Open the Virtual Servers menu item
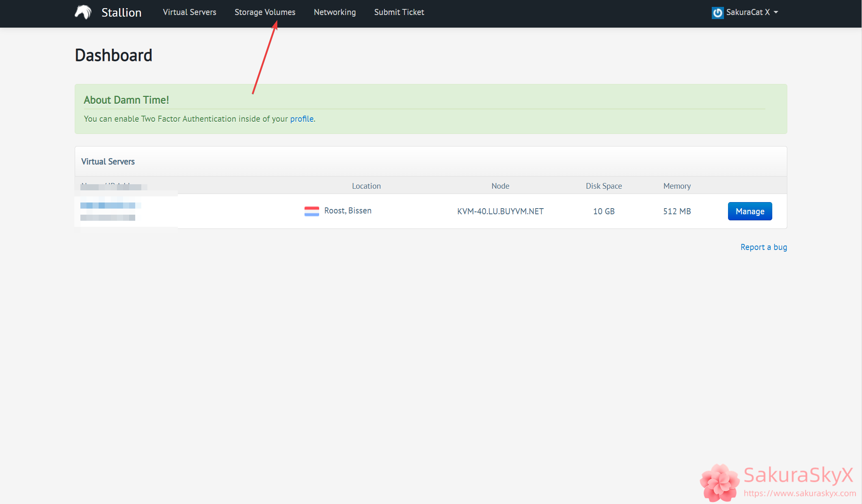The image size is (862, 504). pos(189,12)
